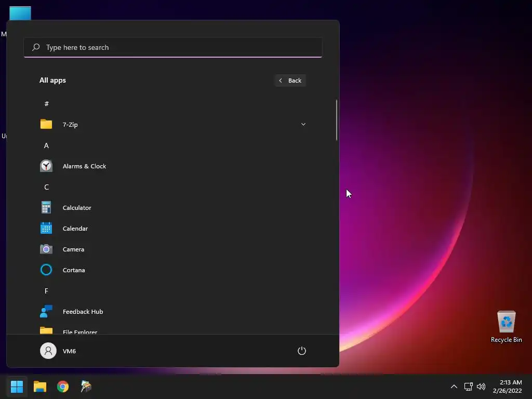This screenshot has height=399, width=532.
Task: Click the Power button icon
Action: coord(302,351)
